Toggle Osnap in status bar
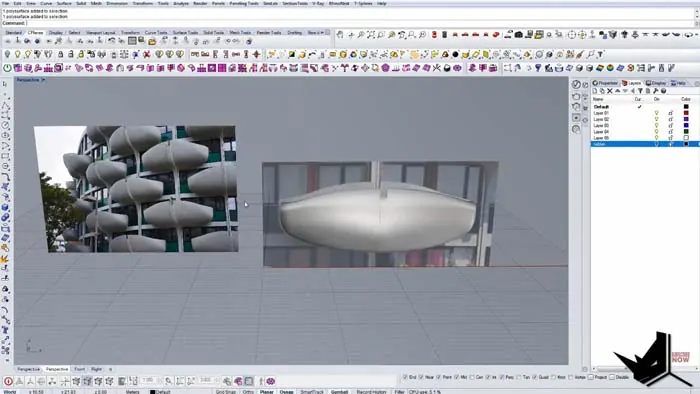The width and height of the screenshot is (700, 394). point(287,392)
